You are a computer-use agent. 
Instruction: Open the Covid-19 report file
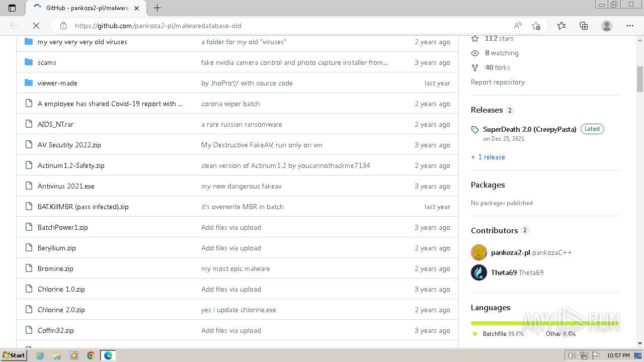tap(110, 104)
